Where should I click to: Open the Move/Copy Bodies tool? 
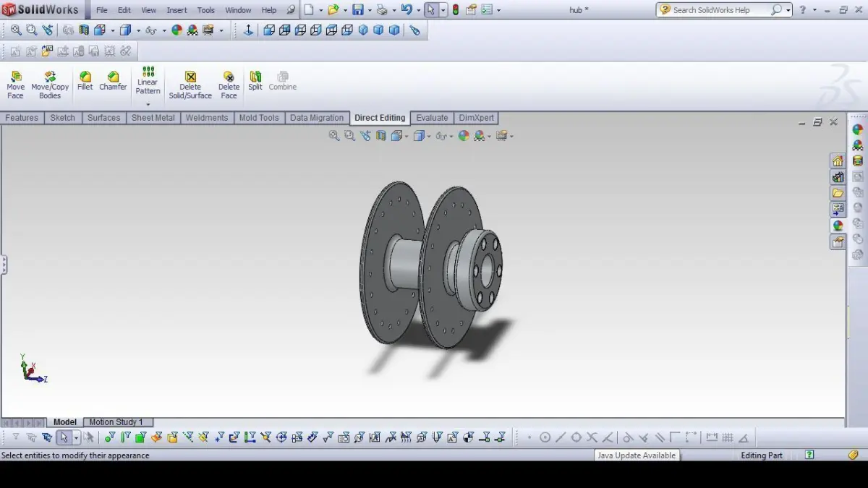(50, 85)
